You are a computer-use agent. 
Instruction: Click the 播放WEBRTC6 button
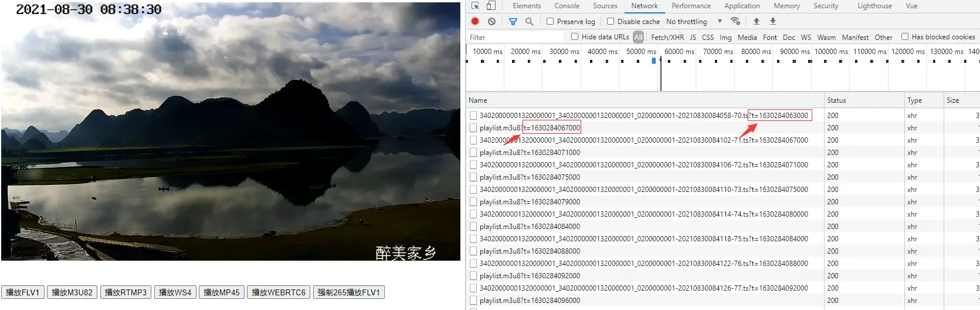(279, 292)
